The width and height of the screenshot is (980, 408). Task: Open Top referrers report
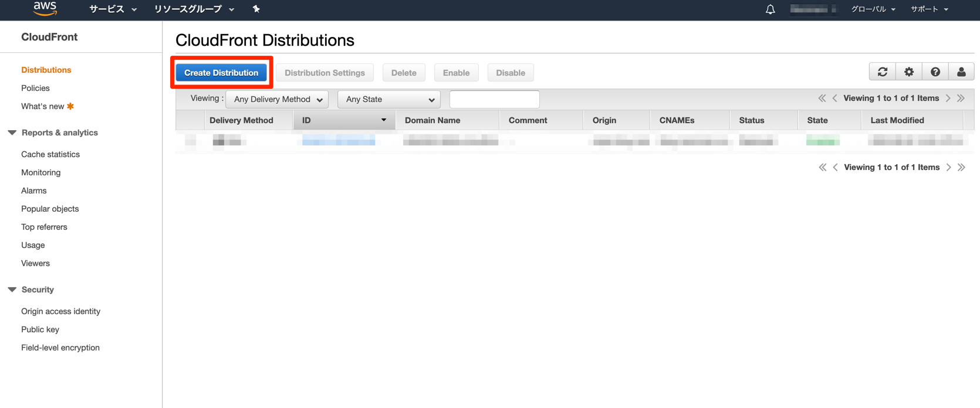tap(44, 227)
